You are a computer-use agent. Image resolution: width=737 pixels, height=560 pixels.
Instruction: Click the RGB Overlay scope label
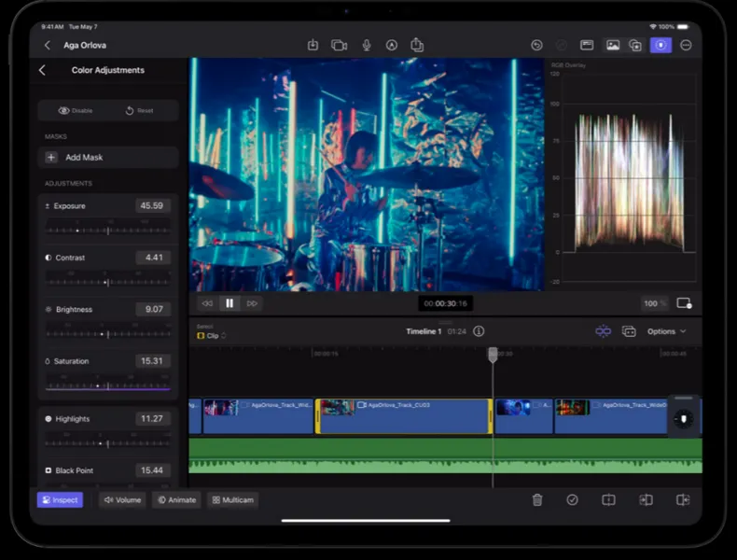click(568, 65)
